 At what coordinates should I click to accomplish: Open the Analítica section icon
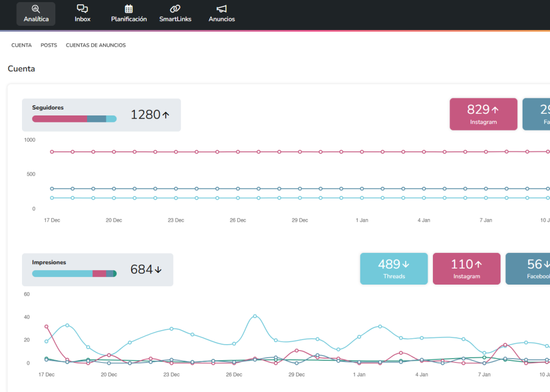pos(36,9)
